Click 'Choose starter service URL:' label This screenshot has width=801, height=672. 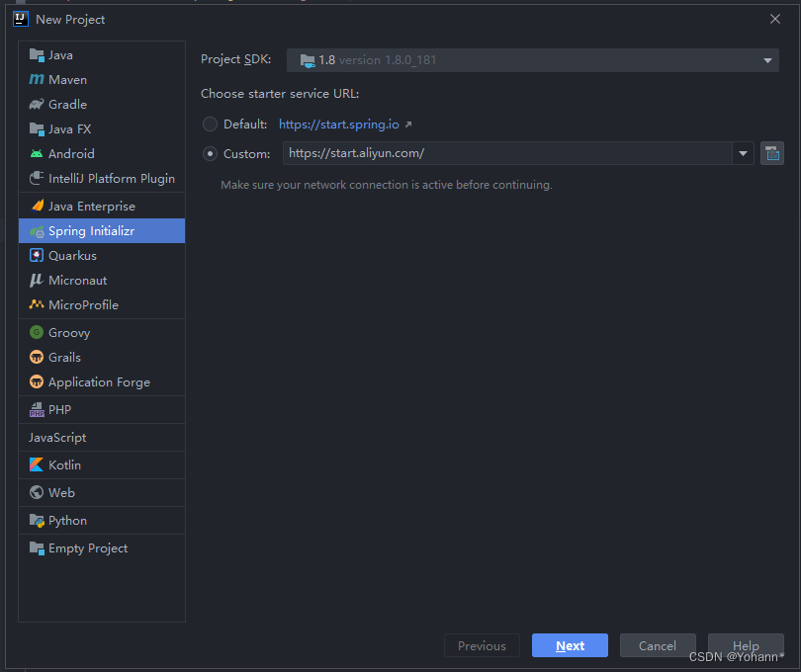pos(280,94)
